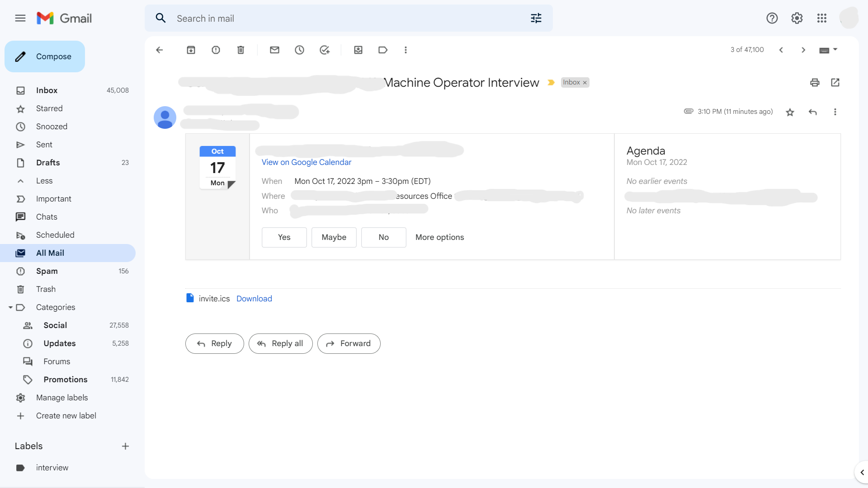Mark email as unread
The image size is (868, 488).
point(274,50)
